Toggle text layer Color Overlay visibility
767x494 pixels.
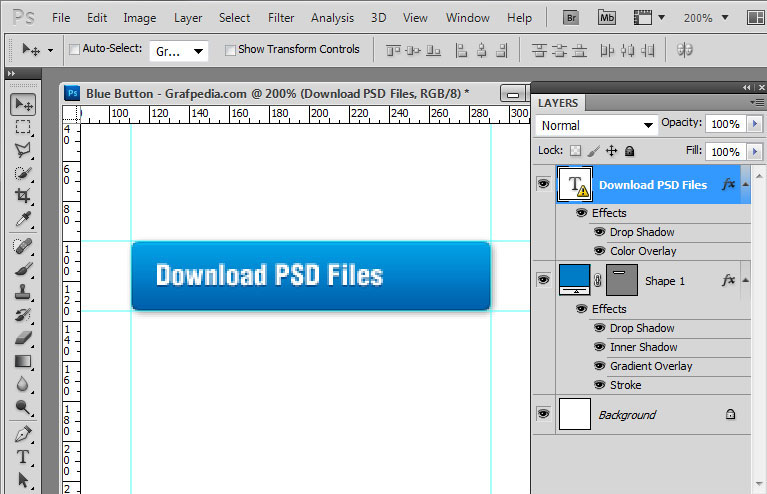click(599, 251)
